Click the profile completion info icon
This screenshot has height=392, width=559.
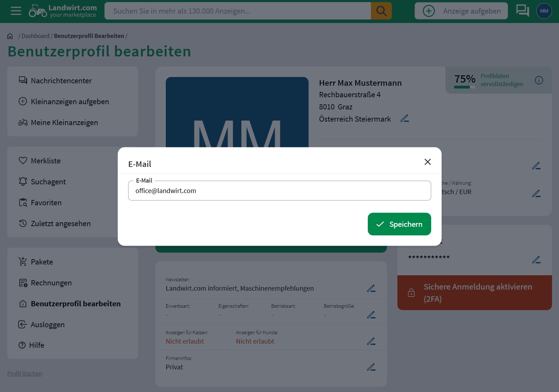pyautogui.click(x=539, y=80)
